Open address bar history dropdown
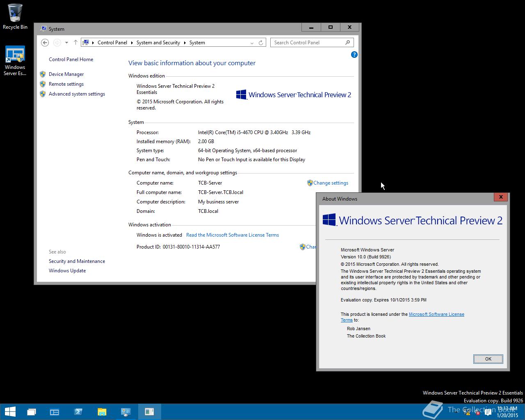The height and width of the screenshot is (420, 525). click(x=252, y=43)
